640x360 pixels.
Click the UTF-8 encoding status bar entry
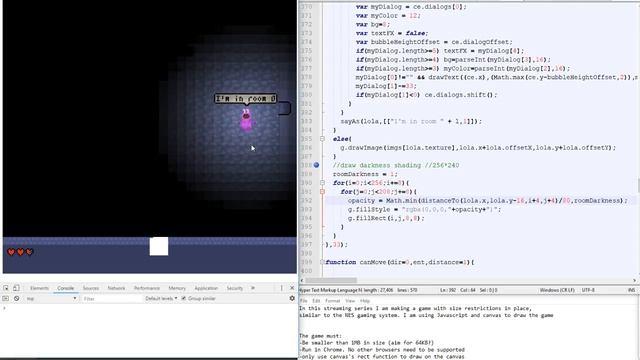588,290
